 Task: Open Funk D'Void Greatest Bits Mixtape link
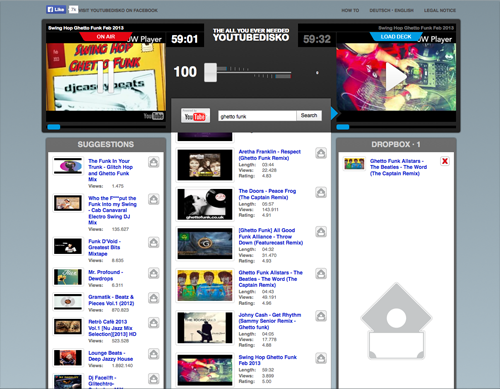click(x=104, y=247)
